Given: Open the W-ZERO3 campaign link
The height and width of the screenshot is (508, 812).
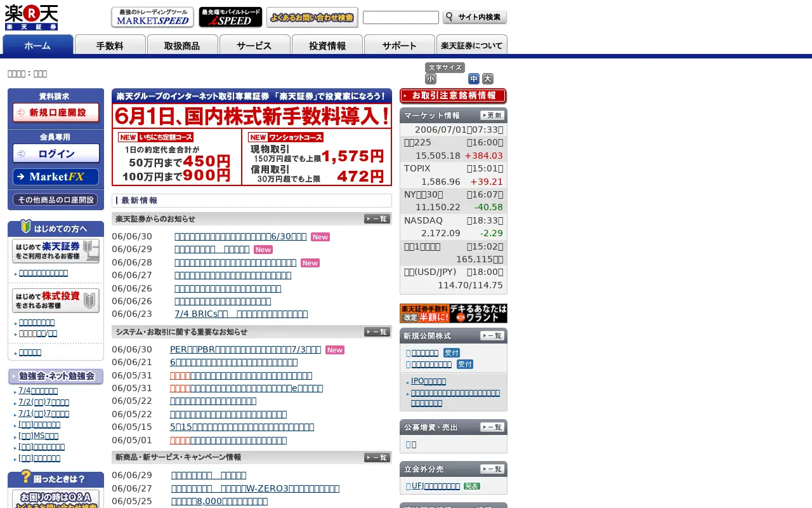Looking at the screenshot, I should (x=256, y=488).
